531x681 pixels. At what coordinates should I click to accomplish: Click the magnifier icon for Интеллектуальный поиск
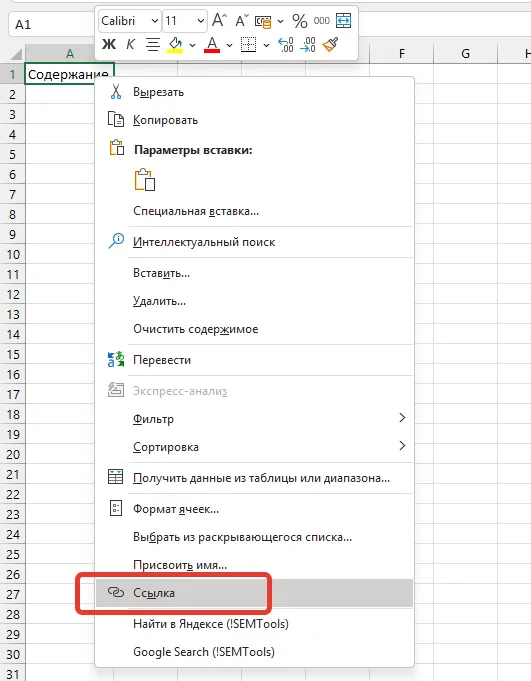pyautogui.click(x=116, y=241)
